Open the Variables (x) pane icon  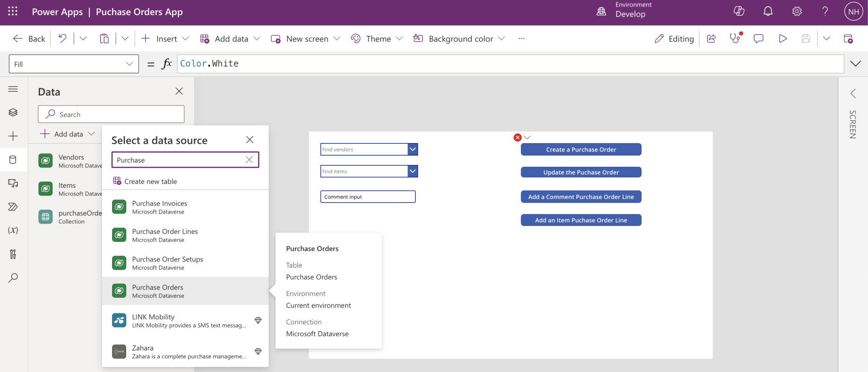pyautogui.click(x=13, y=230)
